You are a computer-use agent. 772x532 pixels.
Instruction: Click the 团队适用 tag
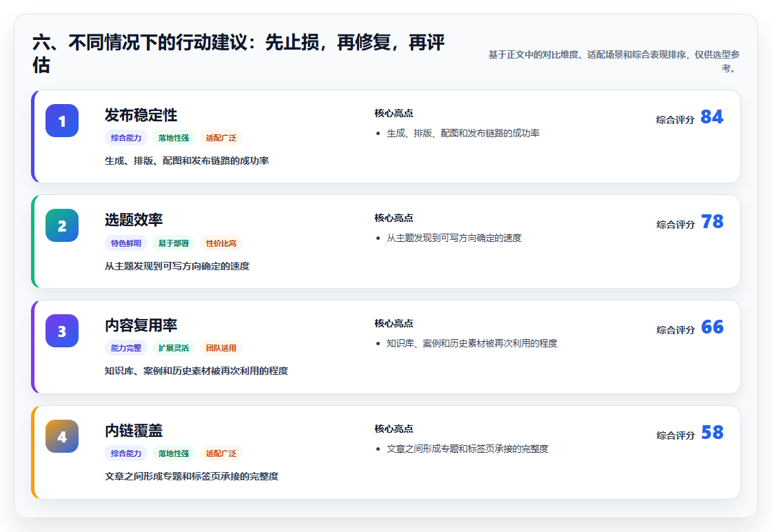[x=221, y=348]
